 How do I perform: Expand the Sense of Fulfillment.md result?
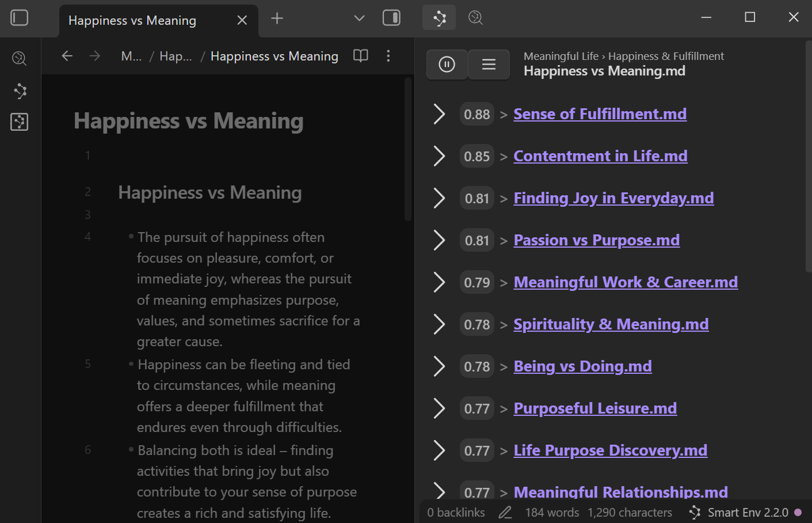439,114
